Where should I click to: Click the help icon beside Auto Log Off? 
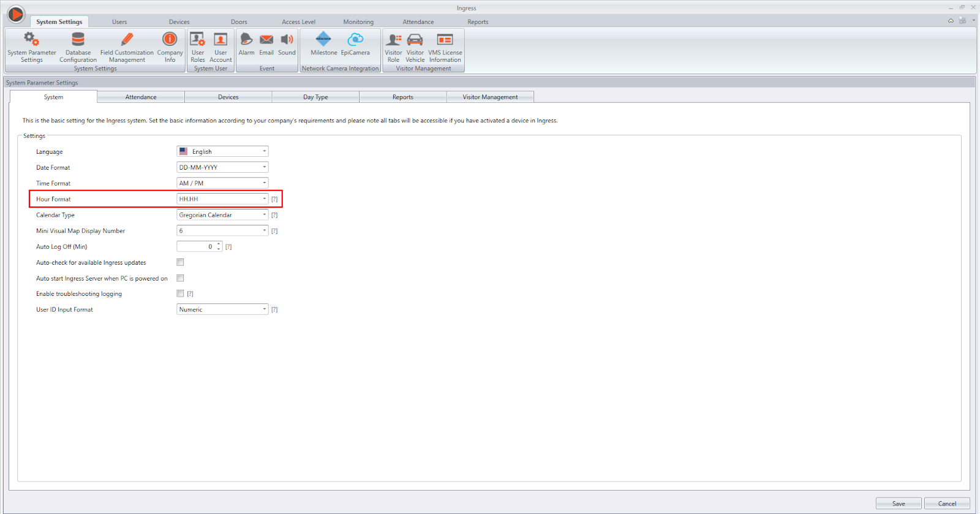click(x=228, y=247)
